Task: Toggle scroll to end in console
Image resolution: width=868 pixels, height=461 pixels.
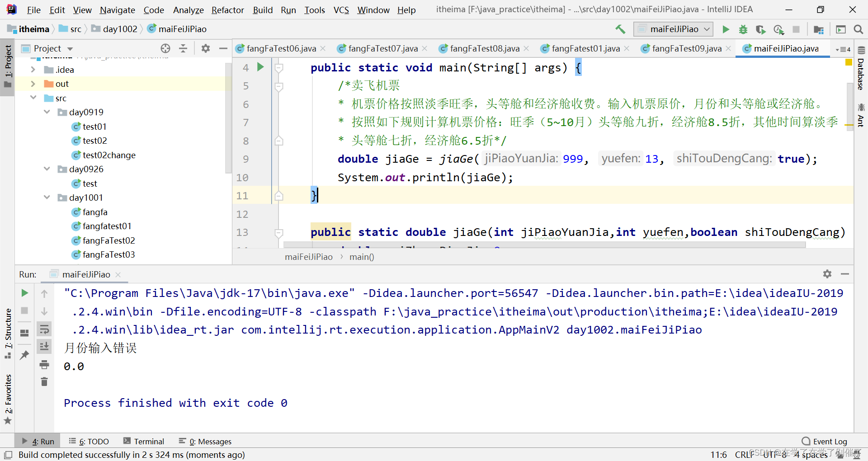Action: [x=44, y=347]
